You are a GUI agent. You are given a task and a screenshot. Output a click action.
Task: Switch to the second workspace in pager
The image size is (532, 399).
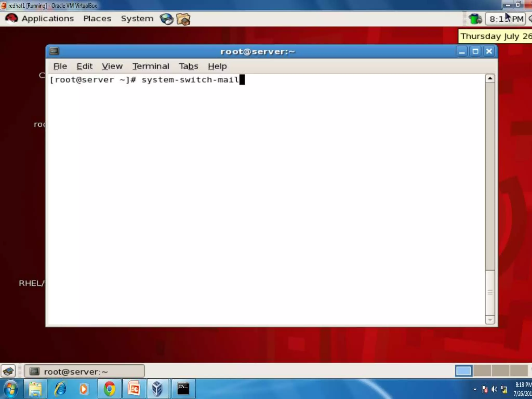[x=482, y=371]
